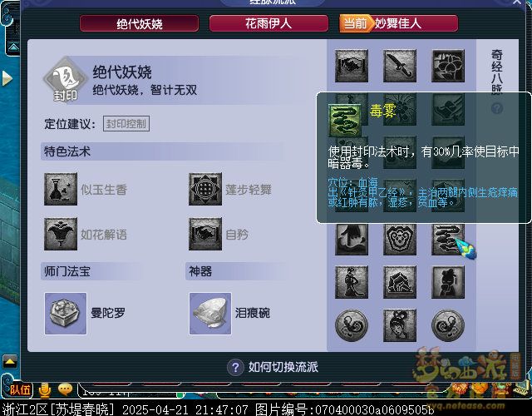Open 如何切换流派 help link
Image resolution: width=532 pixels, height=416 pixels.
(x=273, y=367)
